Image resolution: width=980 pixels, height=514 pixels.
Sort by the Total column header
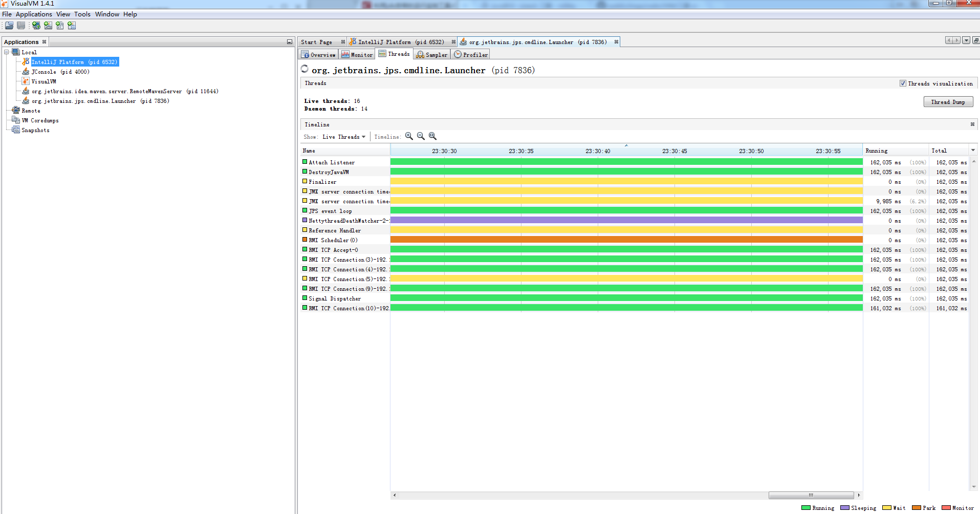tap(948, 151)
